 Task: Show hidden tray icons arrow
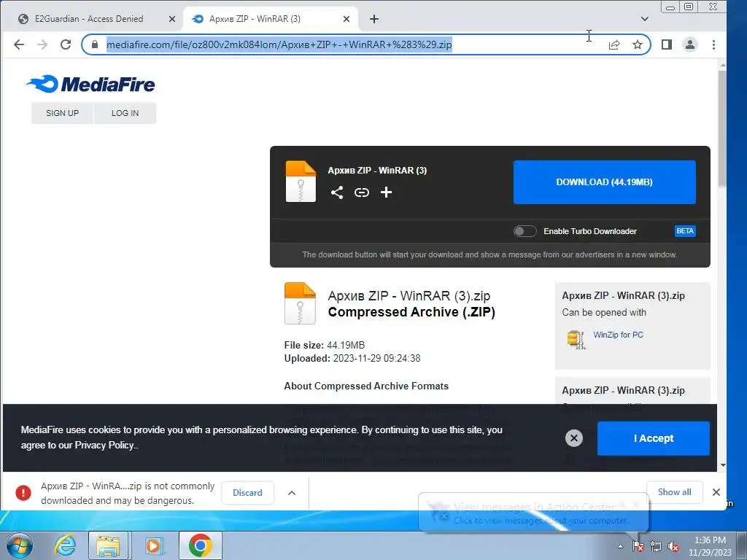(620, 547)
